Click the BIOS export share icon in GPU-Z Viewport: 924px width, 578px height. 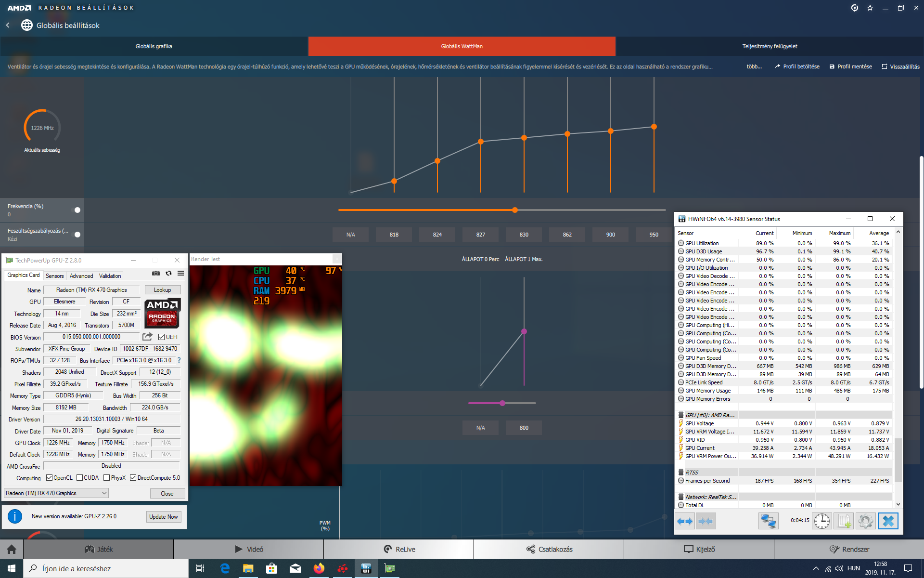tap(147, 337)
